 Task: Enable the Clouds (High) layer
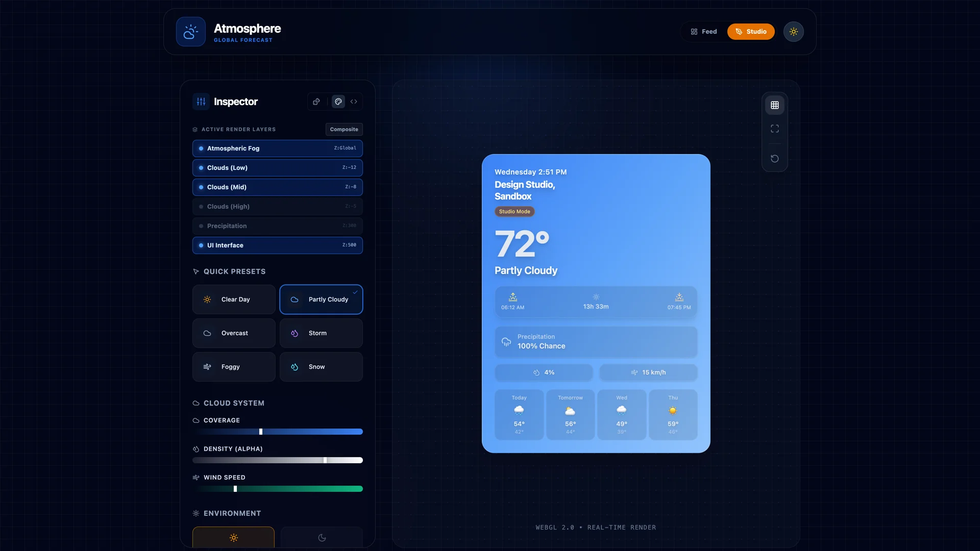click(x=277, y=207)
